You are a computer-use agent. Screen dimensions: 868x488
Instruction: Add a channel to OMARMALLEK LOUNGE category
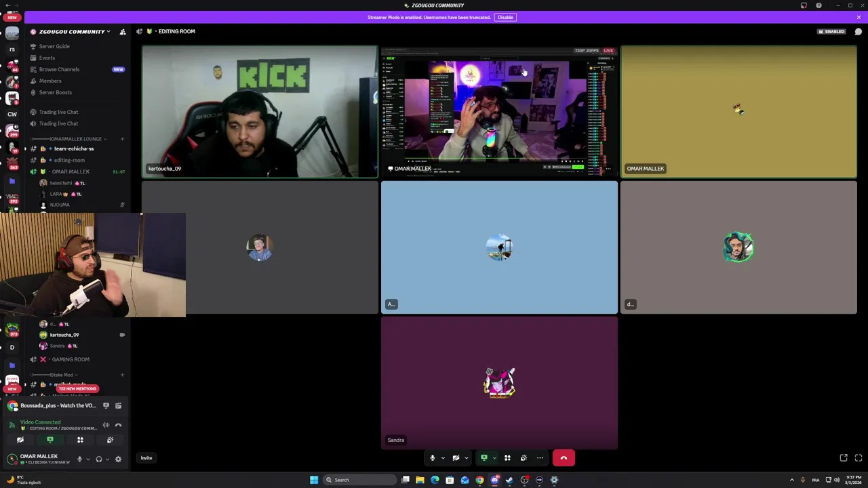(x=122, y=139)
